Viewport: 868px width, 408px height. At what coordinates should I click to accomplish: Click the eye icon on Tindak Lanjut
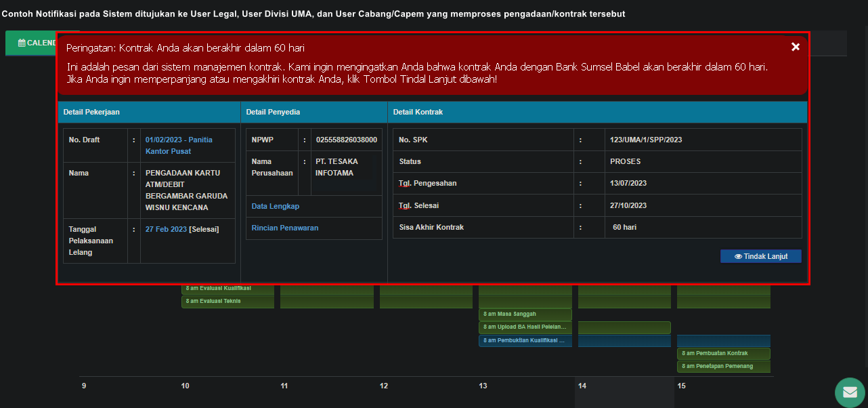pyautogui.click(x=737, y=257)
